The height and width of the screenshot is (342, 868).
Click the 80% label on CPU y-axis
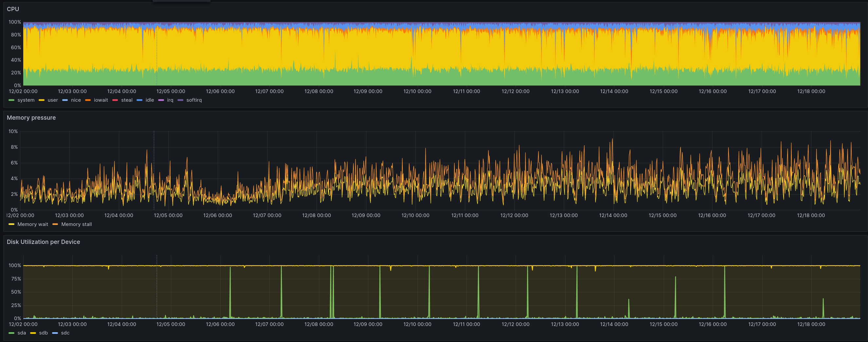16,35
